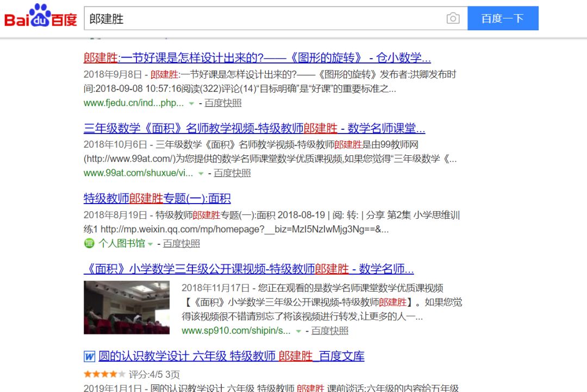Click the www.fjedu.cn/ind...php... URL

[x=134, y=103]
